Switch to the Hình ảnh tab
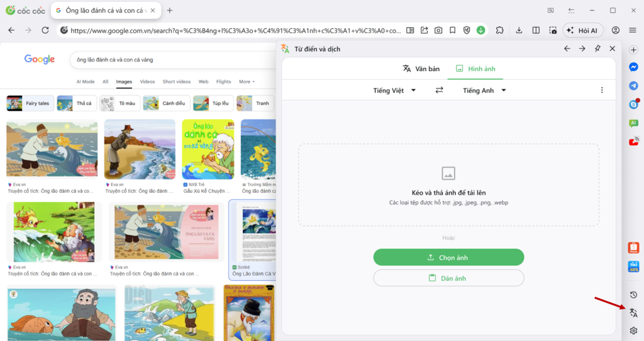644x341 pixels. tap(475, 69)
